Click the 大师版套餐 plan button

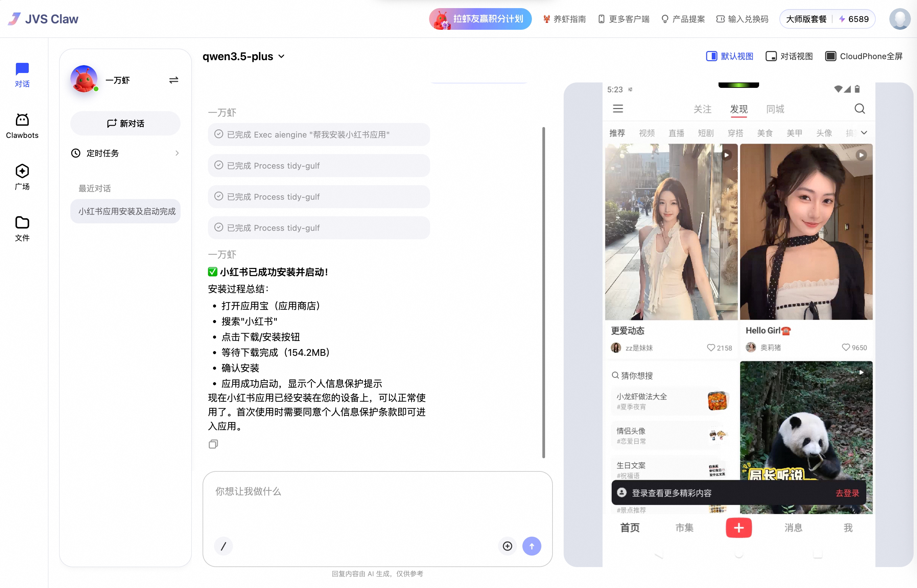(806, 19)
